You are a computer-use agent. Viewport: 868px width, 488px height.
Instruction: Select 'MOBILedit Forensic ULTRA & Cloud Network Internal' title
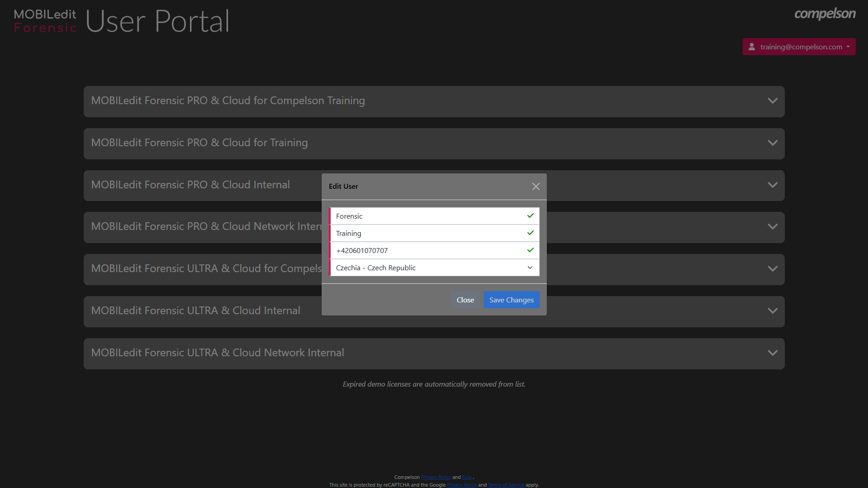coord(218,353)
